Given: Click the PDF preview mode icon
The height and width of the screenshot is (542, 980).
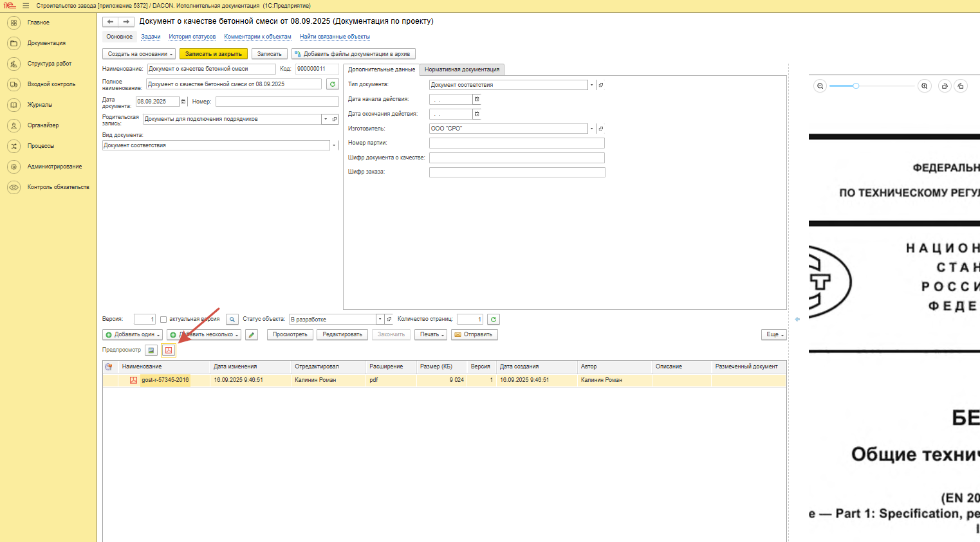Looking at the screenshot, I should pos(169,350).
